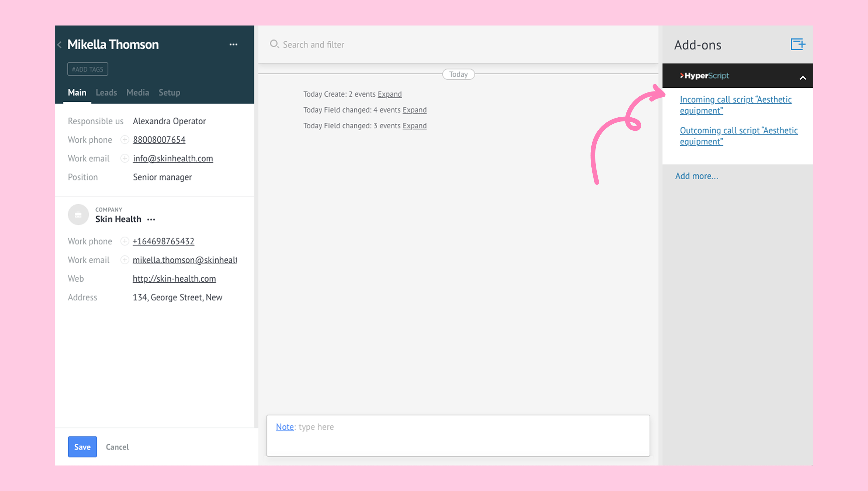
Task: Open the Note type dropdown link
Action: pyautogui.click(x=285, y=427)
